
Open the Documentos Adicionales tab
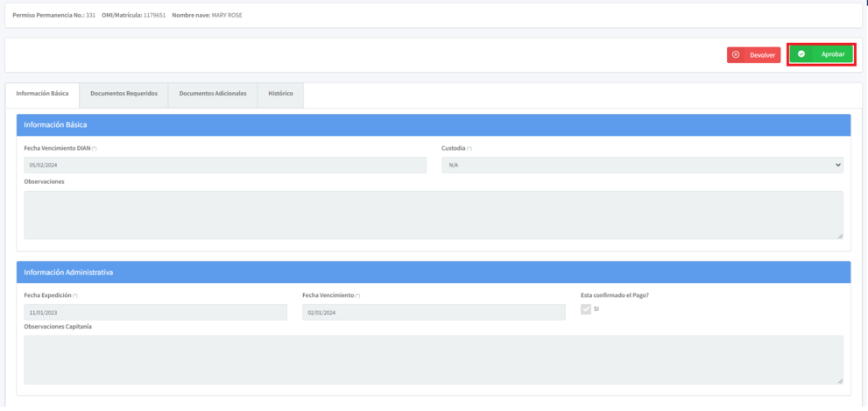point(213,94)
